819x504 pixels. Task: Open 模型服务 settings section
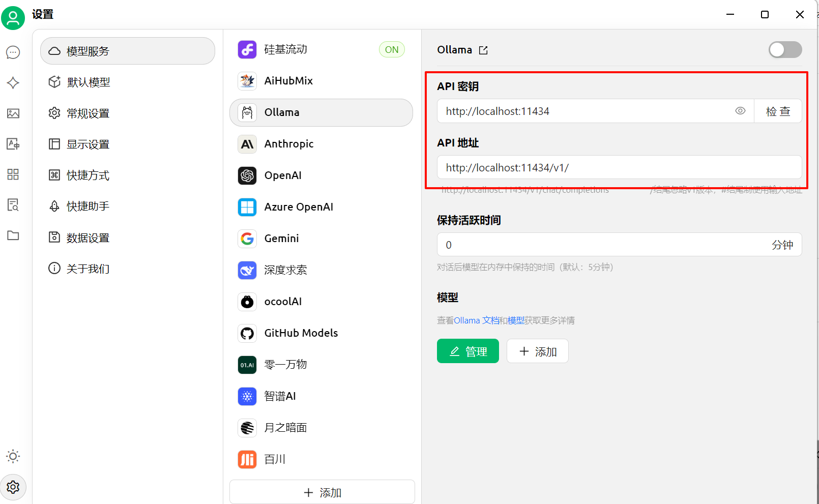coord(128,51)
